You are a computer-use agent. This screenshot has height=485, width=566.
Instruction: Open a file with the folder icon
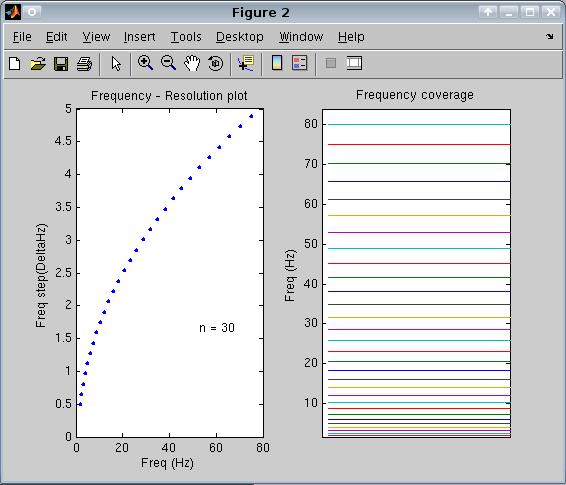38,64
